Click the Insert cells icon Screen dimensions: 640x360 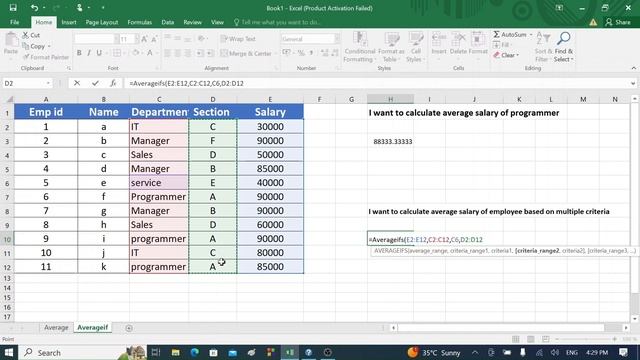(x=439, y=40)
